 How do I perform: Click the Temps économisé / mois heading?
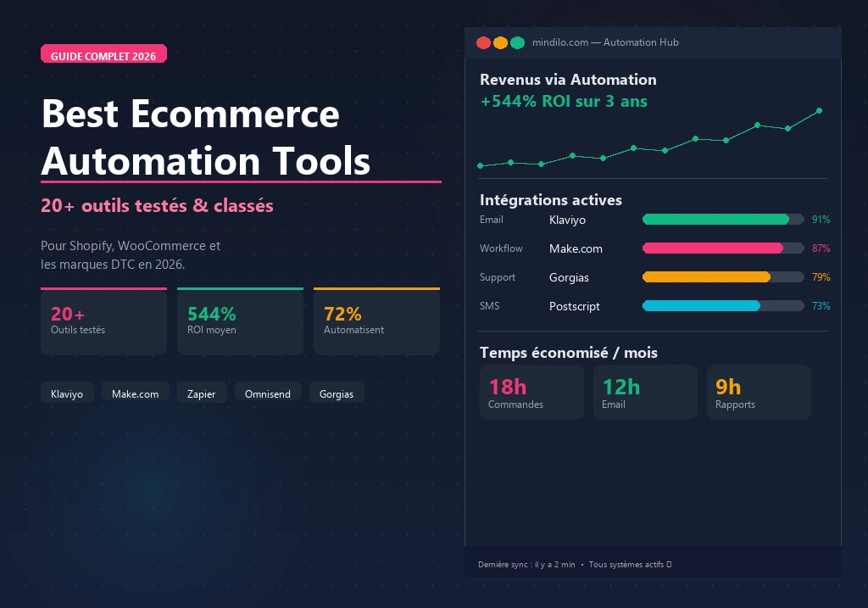569,353
